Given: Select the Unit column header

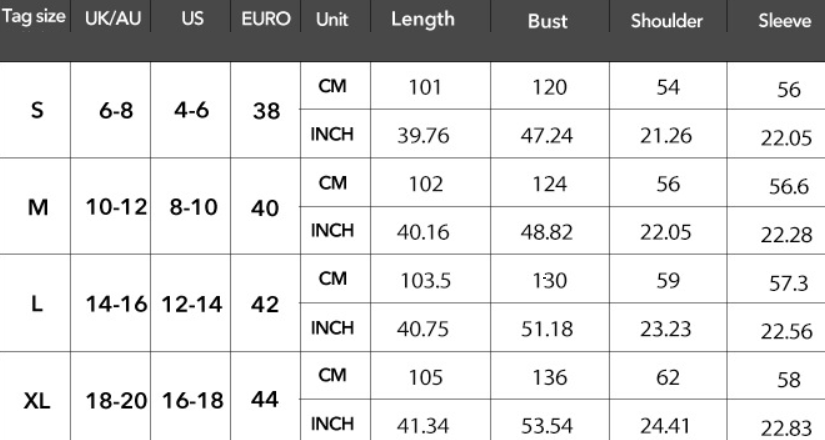Looking at the screenshot, I should (330, 19).
